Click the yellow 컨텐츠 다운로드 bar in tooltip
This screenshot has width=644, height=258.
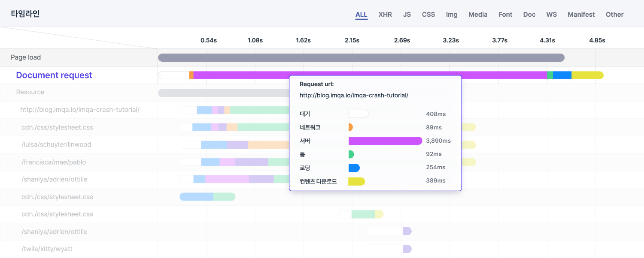point(357,181)
